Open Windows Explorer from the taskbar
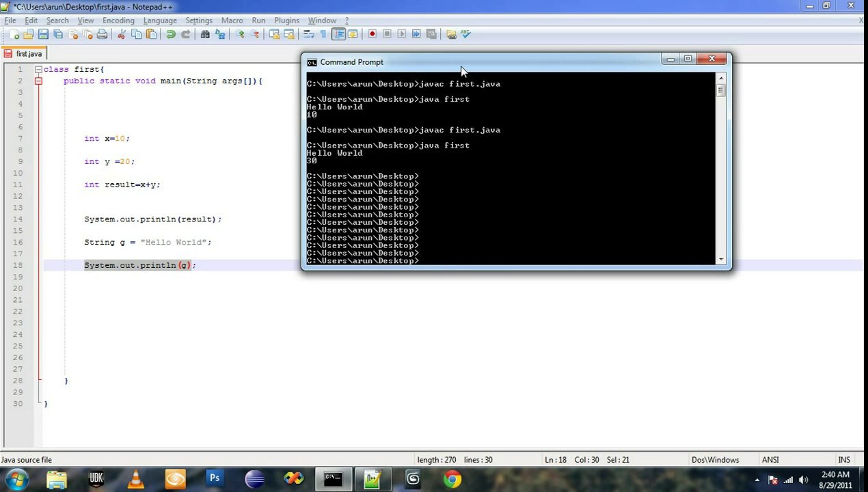868x492 pixels. pos(57,479)
